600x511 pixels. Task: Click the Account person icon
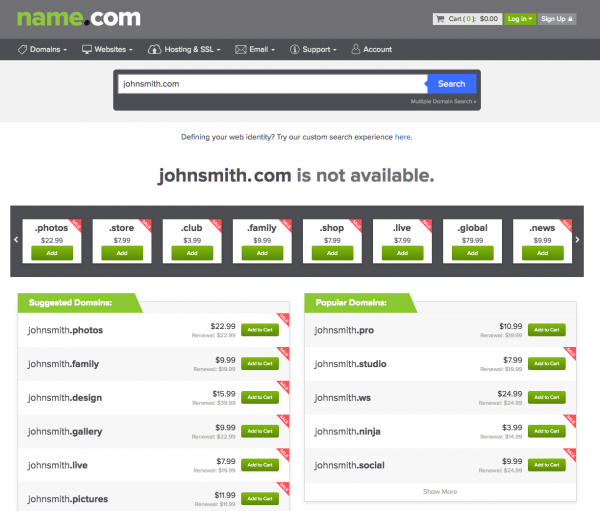(356, 49)
